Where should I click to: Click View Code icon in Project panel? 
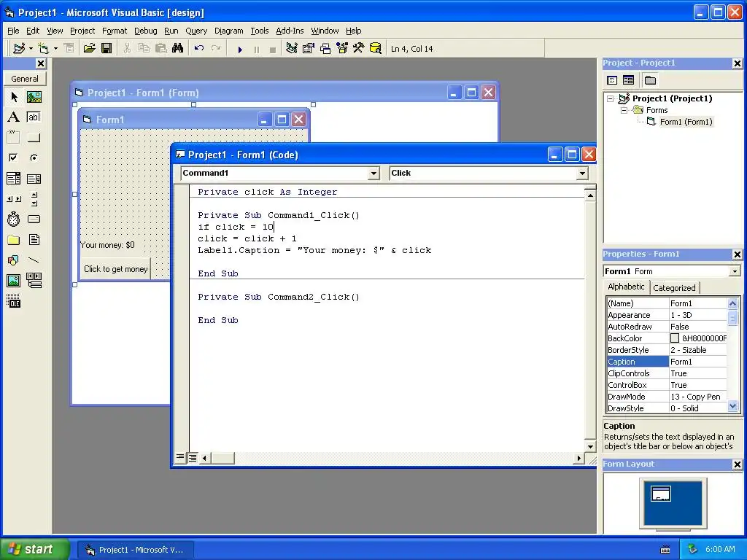click(x=612, y=80)
